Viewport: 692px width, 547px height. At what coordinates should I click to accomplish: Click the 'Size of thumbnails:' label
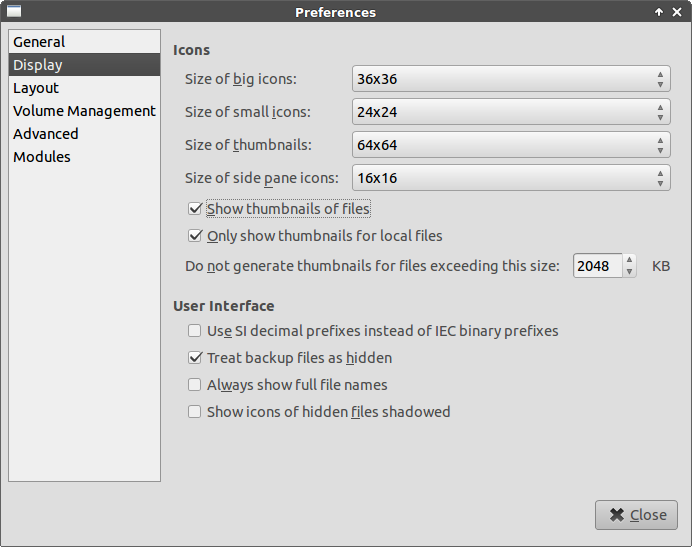[x=248, y=145]
